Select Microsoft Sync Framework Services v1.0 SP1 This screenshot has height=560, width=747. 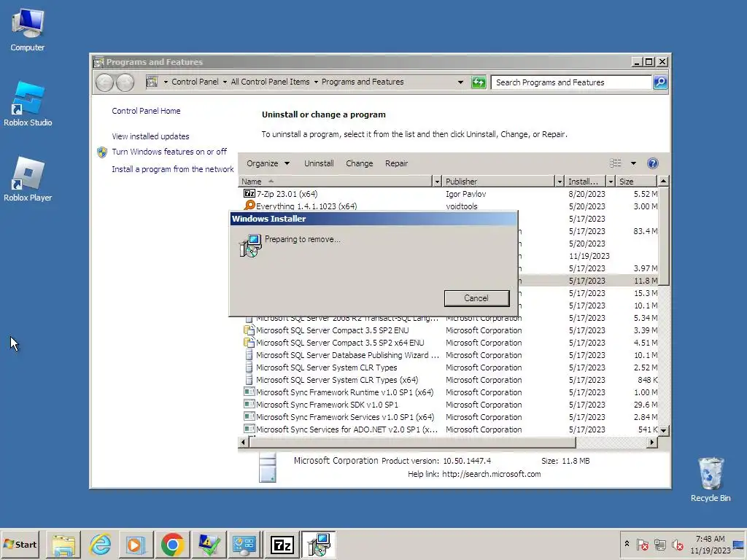(448, 416)
